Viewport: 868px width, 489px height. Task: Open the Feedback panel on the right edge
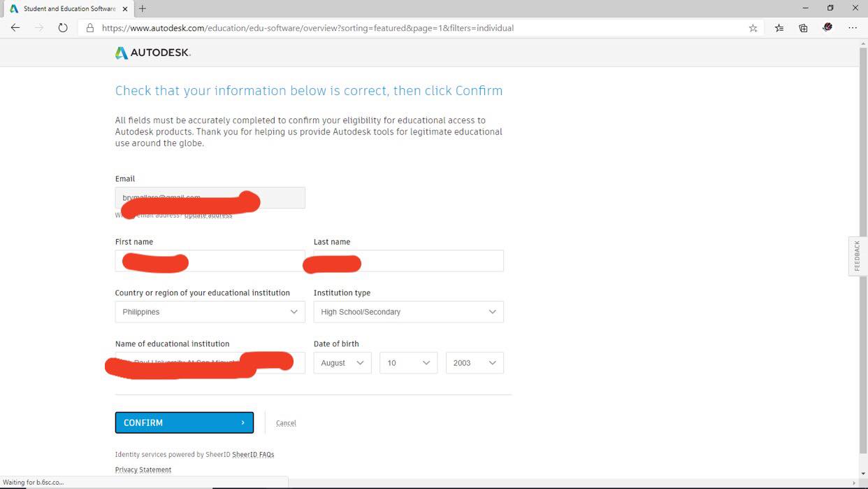coord(857,256)
